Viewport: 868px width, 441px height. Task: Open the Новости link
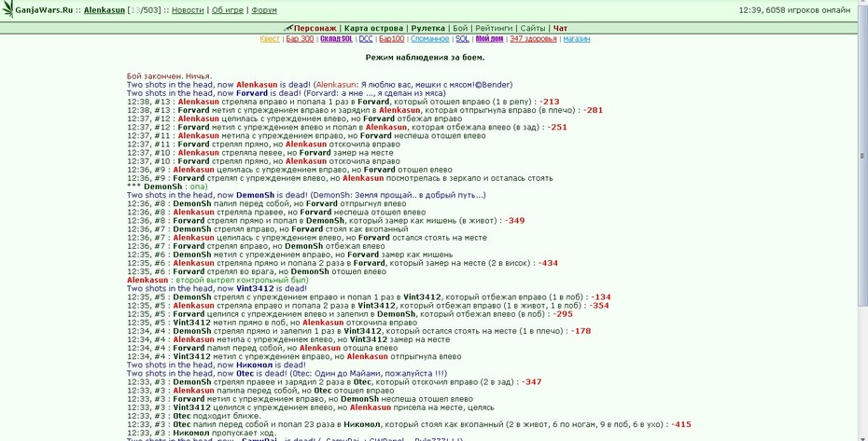[188, 10]
